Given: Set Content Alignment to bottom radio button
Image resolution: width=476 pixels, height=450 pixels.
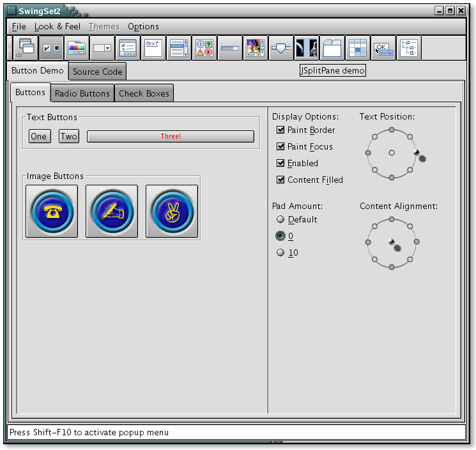Looking at the screenshot, I should 392,267.
